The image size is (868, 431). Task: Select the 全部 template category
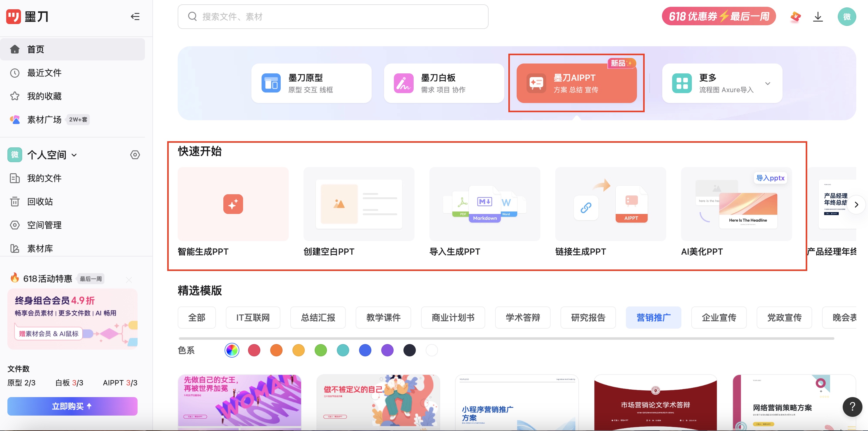coord(197,318)
